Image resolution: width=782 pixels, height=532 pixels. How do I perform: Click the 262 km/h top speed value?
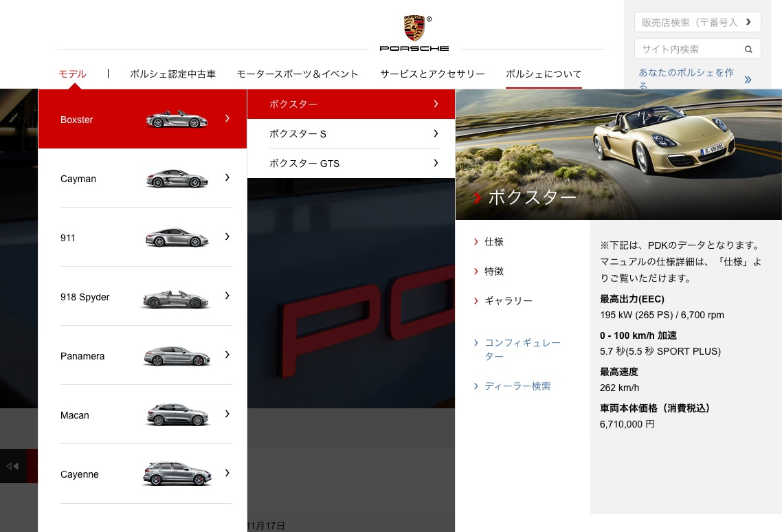(x=619, y=388)
